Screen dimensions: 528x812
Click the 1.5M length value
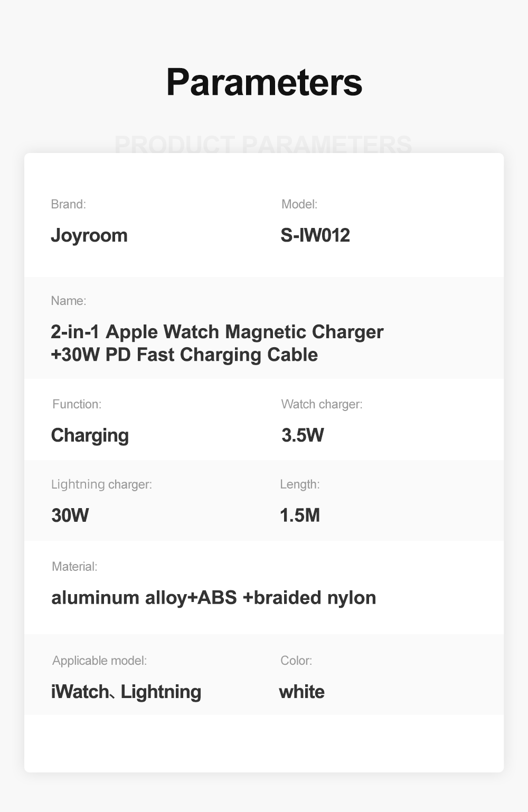click(x=300, y=515)
